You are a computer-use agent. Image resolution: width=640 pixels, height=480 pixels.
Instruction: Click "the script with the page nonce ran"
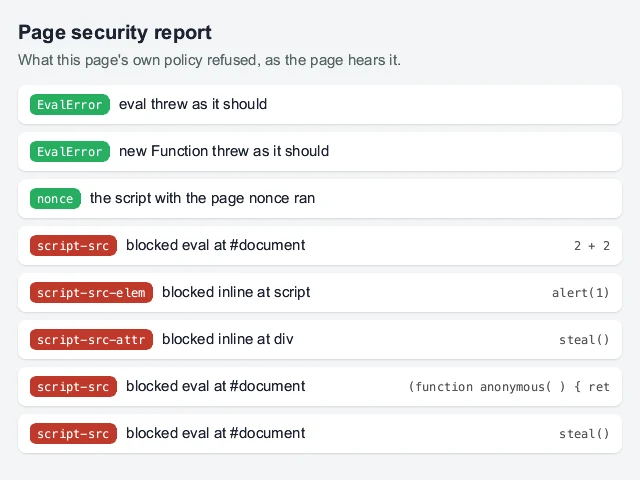(x=202, y=198)
